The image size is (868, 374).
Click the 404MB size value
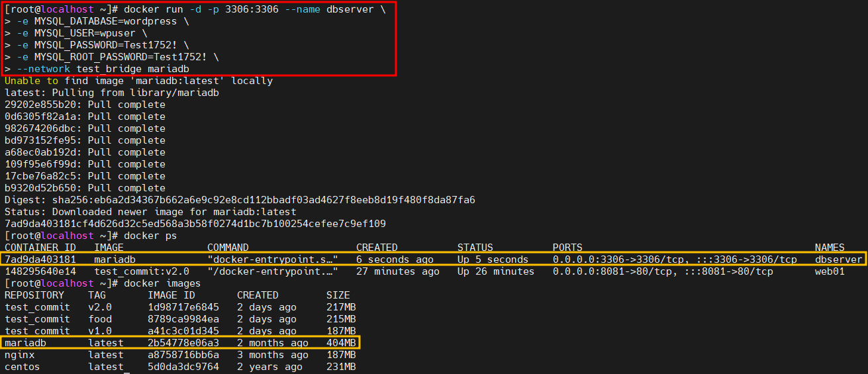[x=341, y=343]
